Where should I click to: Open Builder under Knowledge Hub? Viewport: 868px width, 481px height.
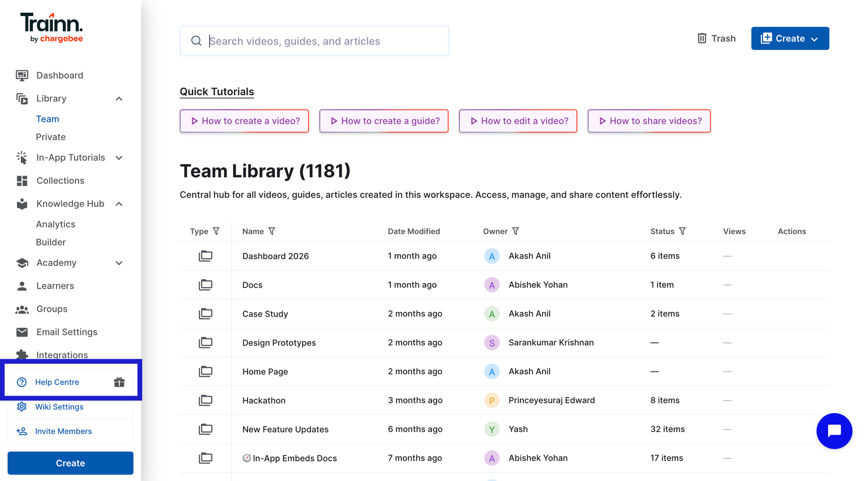(x=51, y=242)
